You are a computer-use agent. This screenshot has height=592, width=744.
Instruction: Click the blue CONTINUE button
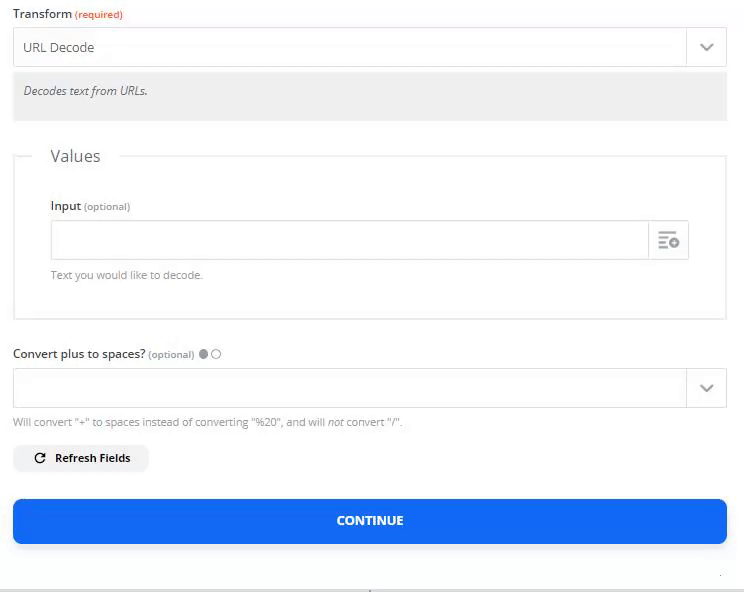pos(370,521)
